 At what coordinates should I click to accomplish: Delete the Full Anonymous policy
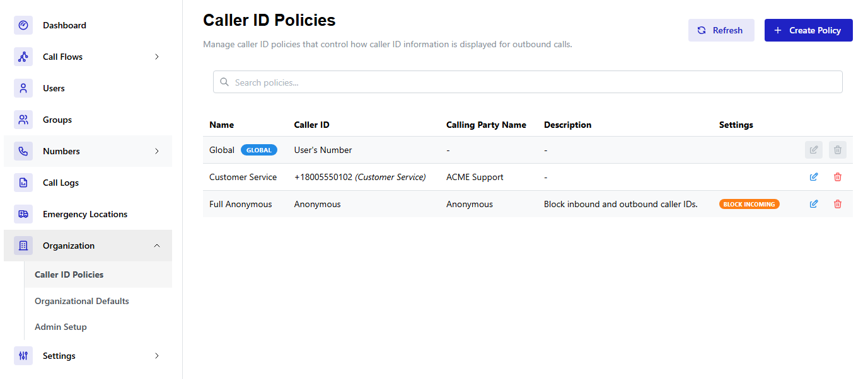[838, 204]
